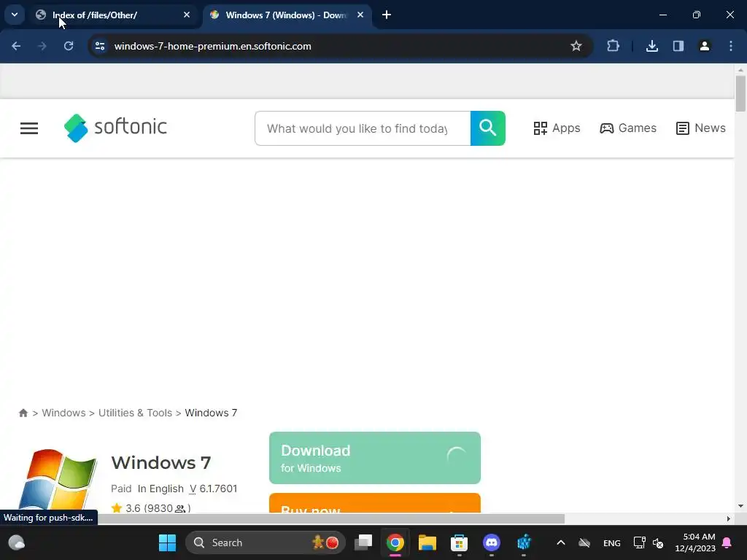Open Microsoft Store from taskbar
Viewport: 747px width, 560px height.
point(460,542)
